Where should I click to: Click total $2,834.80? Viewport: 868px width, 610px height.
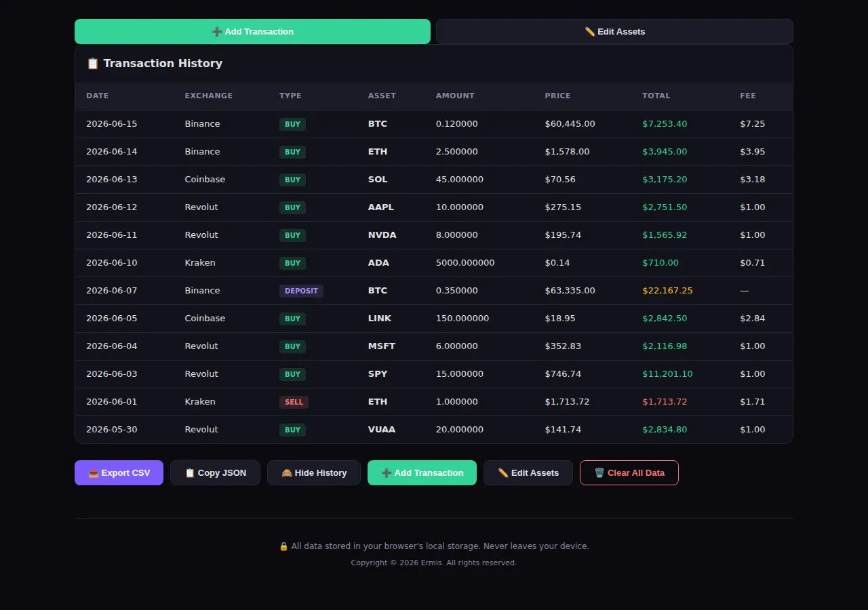pos(665,430)
